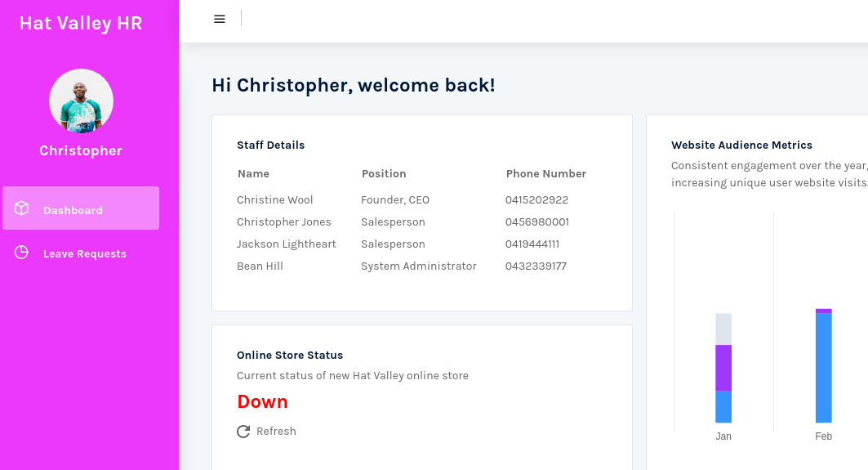Viewport: 868px width, 470px height.
Task: Click the Refresh store status link
Action: [x=276, y=432]
